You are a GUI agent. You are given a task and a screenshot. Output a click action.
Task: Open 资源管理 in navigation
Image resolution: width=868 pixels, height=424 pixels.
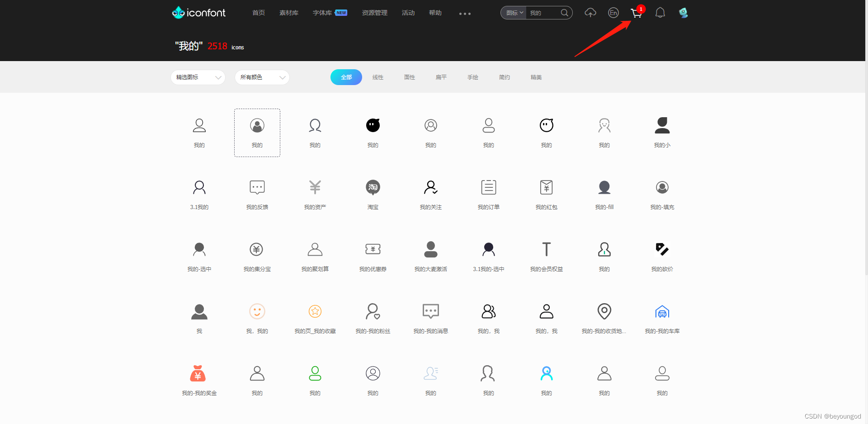[x=375, y=13]
